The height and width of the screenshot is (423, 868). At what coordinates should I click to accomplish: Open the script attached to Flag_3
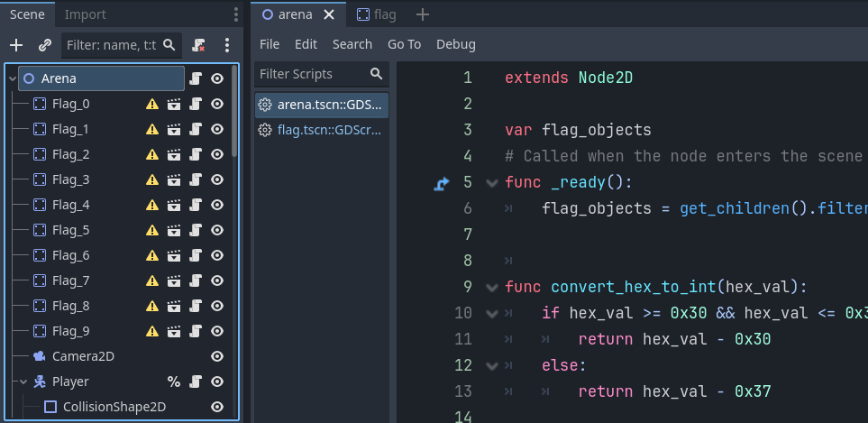coord(195,180)
